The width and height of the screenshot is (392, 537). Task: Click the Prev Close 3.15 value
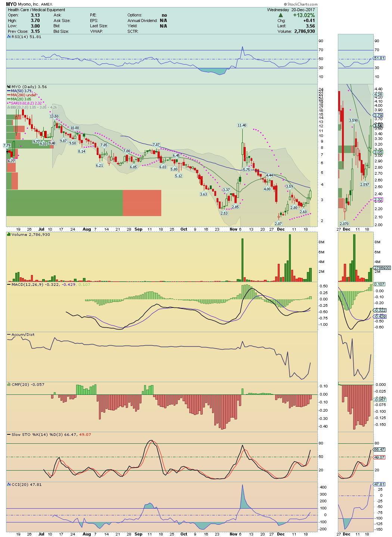click(35, 31)
